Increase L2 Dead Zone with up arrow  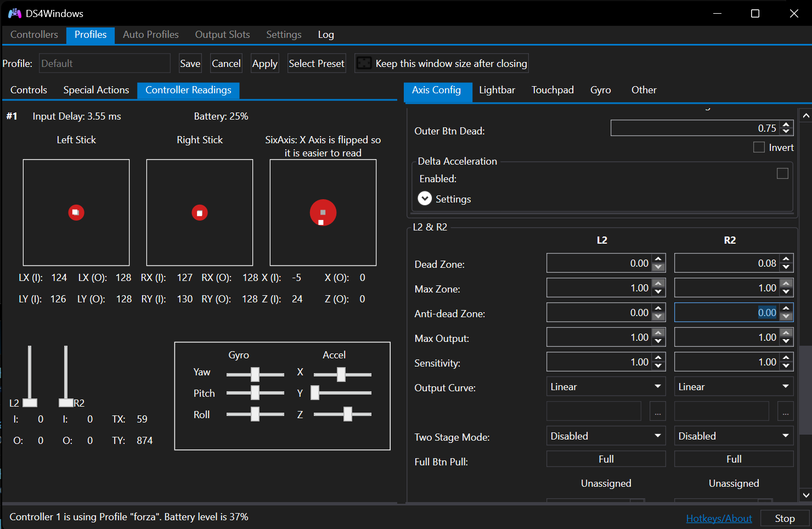pos(658,259)
